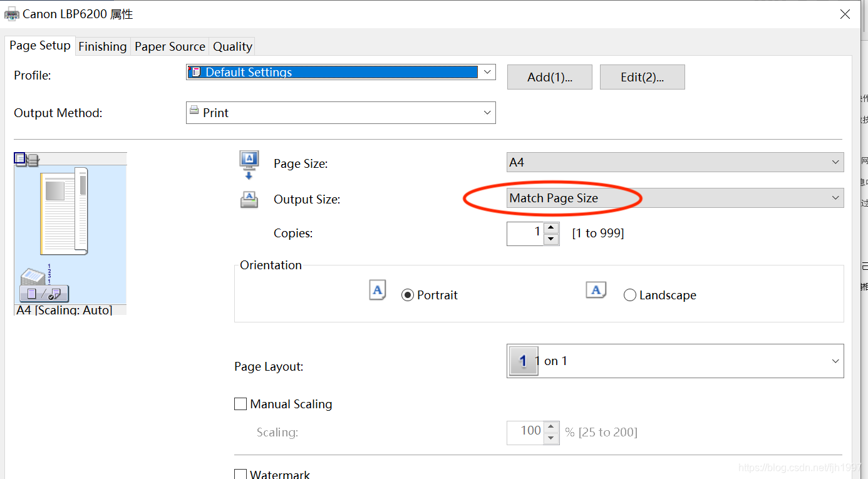Click the Scaling percentage field
This screenshot has width=868, height=479.
click(525, 432)
